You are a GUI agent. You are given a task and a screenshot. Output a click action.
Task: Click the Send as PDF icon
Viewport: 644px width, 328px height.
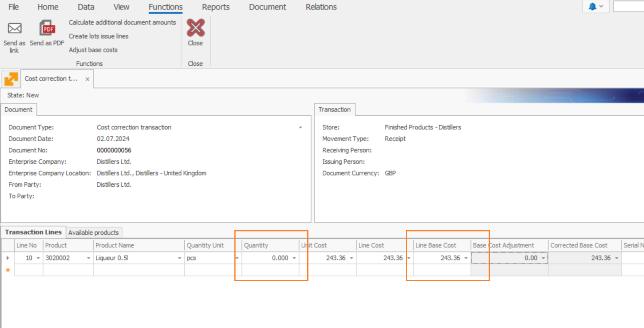pos(47,28)
